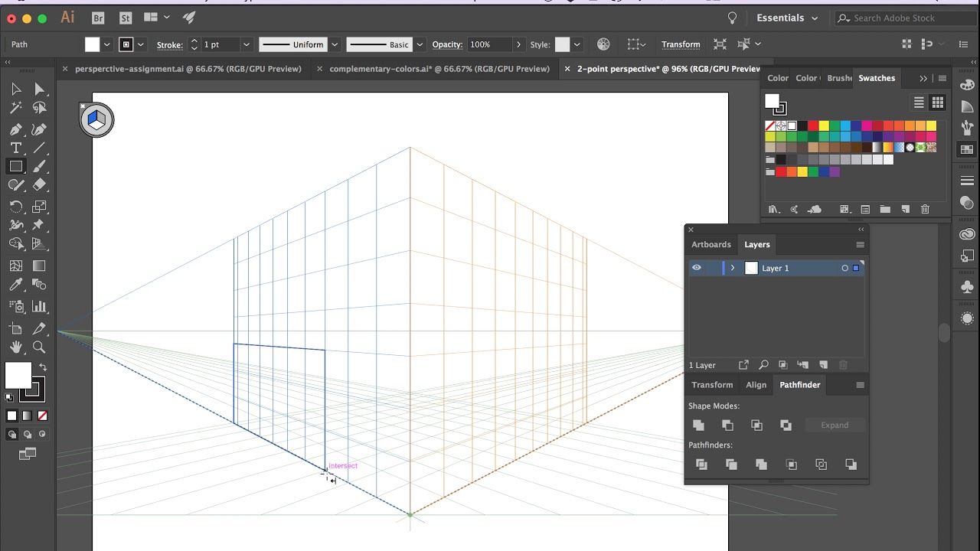
Task: Expand Layer 1 contents with the chevron
Action: tap(733, 268)
